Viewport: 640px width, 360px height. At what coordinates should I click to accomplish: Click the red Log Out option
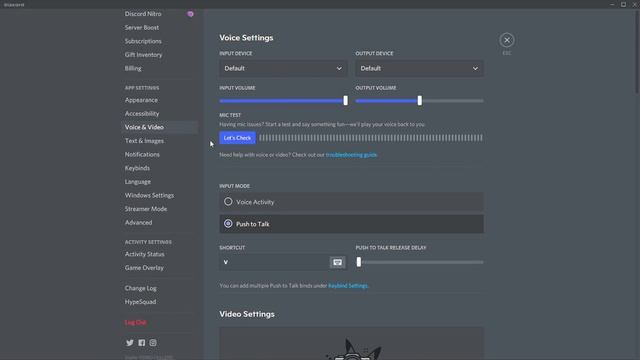coord(136,322)
